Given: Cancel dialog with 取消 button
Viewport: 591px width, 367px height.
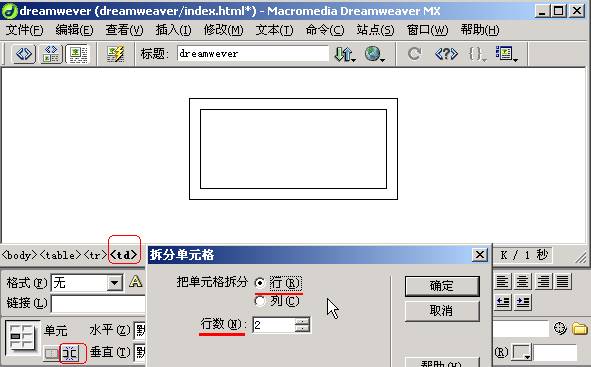Looking at the screenshot, I should (442, 311).
